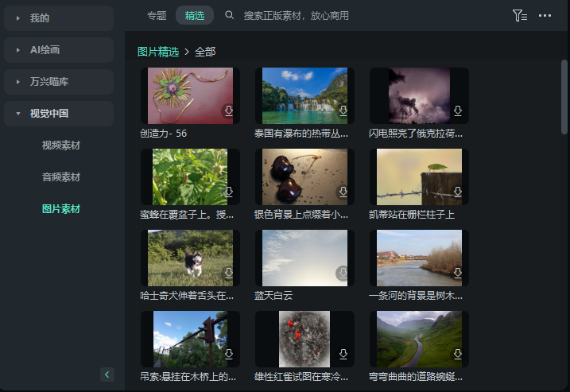Select the Thailand waterfall thumbnail

pyautogui.click(x=304, y=95)
